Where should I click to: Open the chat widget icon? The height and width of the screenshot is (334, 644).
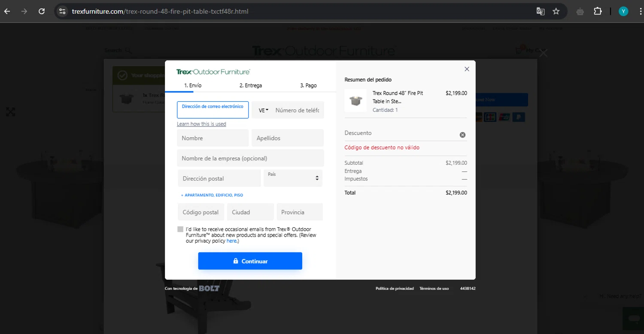click(x=633, y=319)
